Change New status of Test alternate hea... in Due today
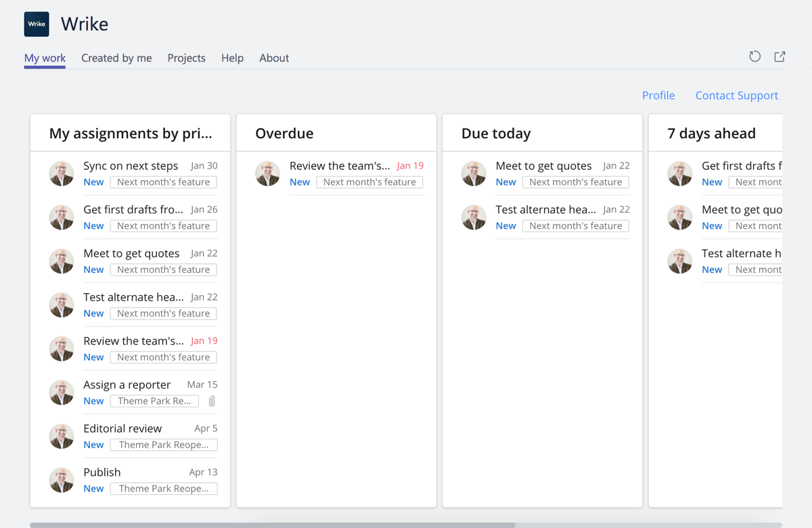This screenshot has width=812, height=528. coord(505,226)
